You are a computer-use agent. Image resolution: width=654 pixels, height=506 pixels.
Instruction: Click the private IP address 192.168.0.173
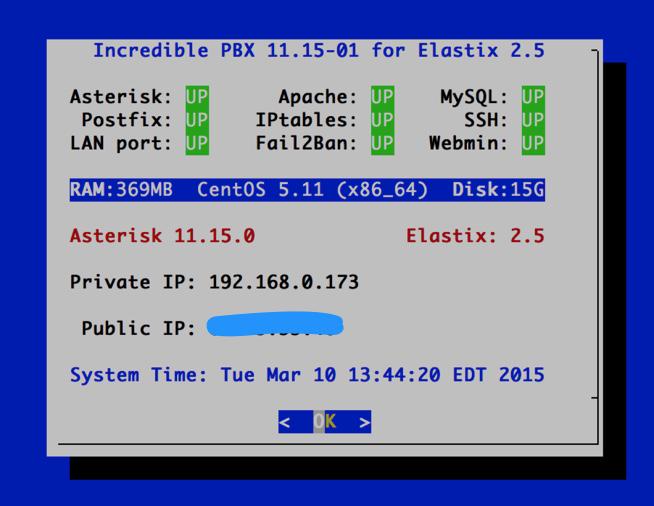(x=284, y=282)
